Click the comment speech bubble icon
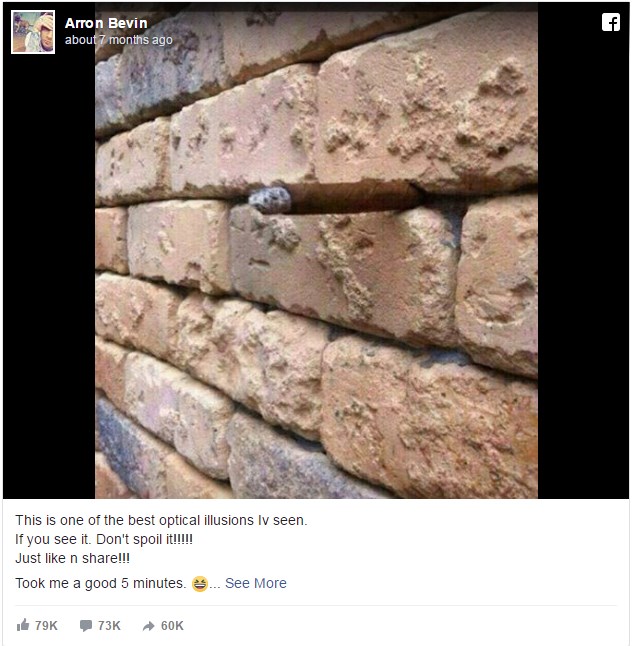 tap(86, 625)
